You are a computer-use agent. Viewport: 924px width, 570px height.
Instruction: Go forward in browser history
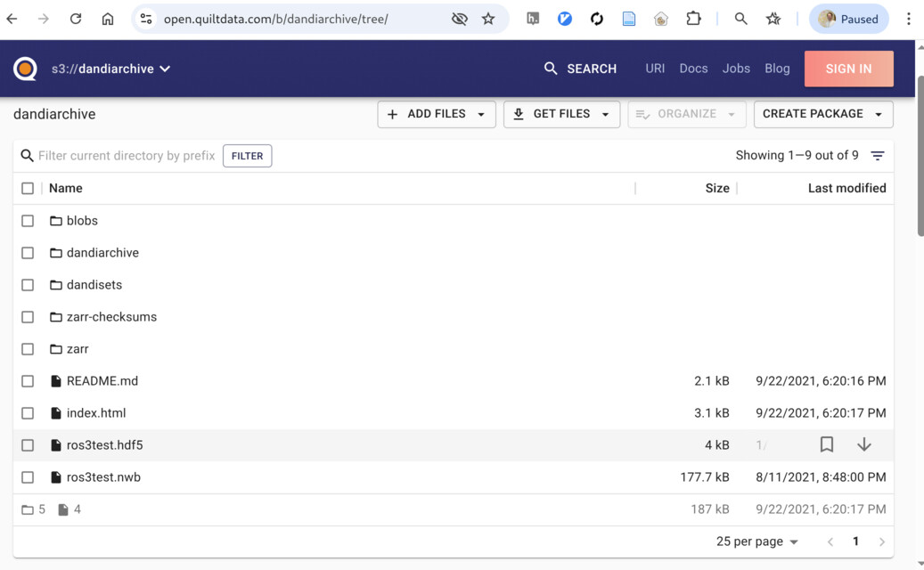click(44, 19)
